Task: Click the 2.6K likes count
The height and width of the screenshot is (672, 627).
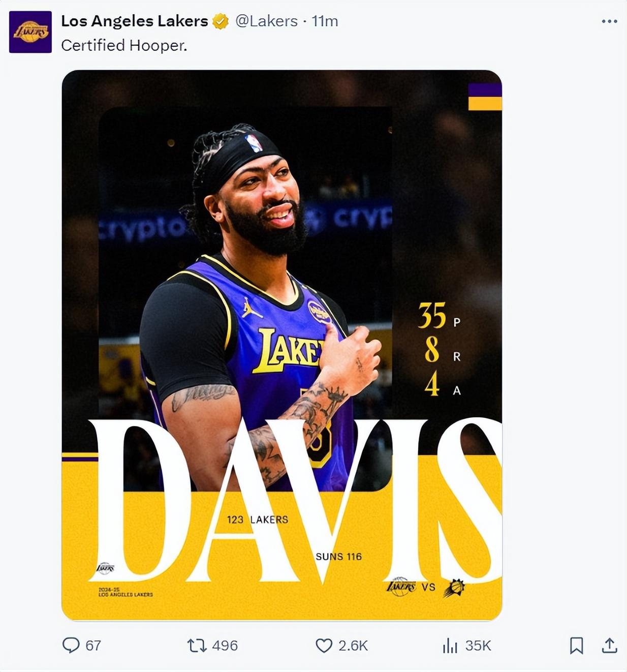Action: click(x=353, y=646)
